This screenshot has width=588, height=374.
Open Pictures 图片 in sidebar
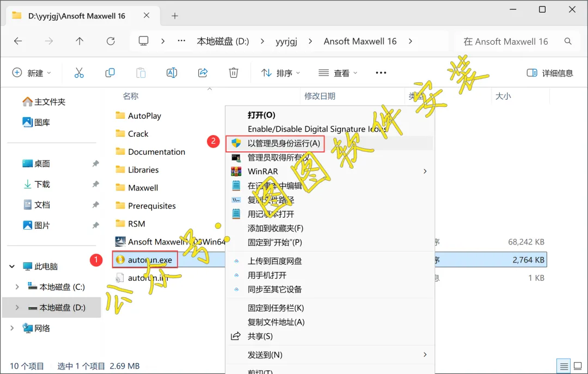36,225
